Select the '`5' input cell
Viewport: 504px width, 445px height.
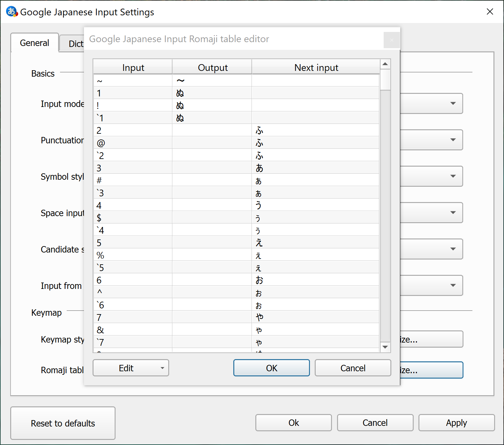tap(133, 268)
